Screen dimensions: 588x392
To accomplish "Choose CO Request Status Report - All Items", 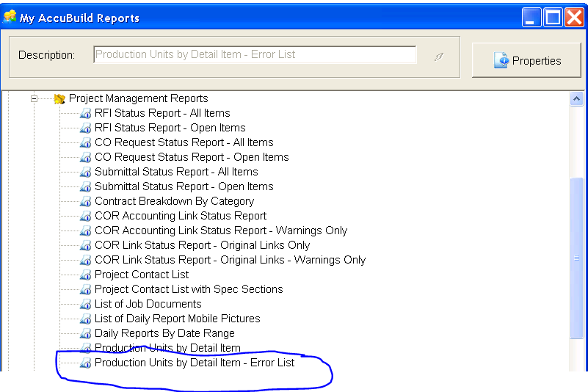I will pyautogui.click(x=184, y=142).
